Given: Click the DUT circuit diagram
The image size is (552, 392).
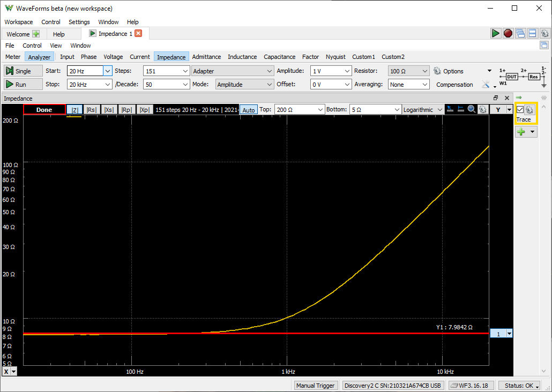Looking at the screenshot, I should (523, 77).
